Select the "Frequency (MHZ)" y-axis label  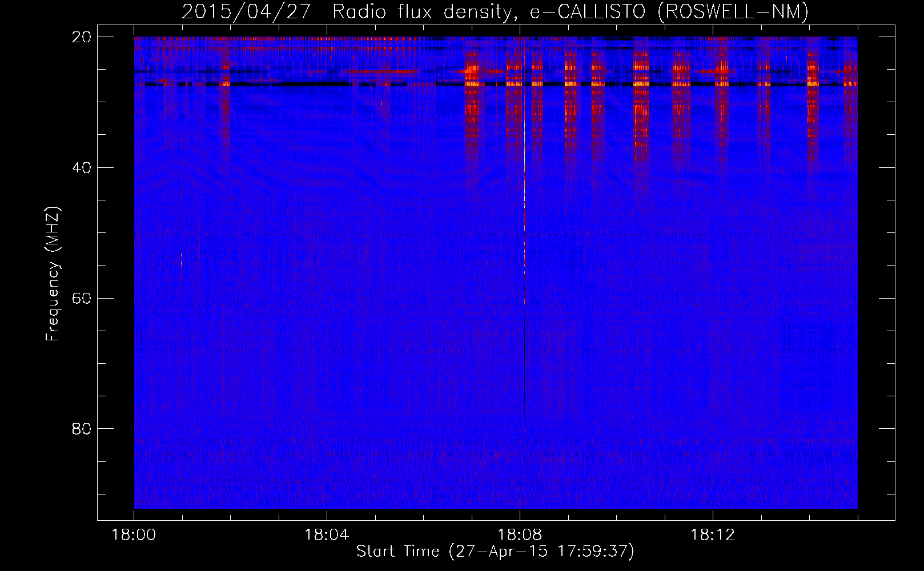point(53,274)
